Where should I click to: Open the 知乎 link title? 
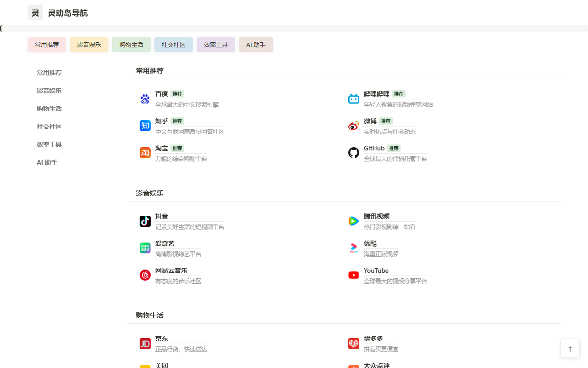point(162,121)
